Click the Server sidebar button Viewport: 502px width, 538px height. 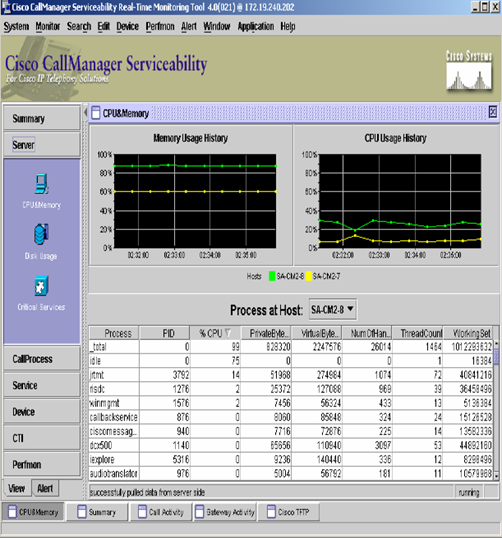[x=42, y=145]
